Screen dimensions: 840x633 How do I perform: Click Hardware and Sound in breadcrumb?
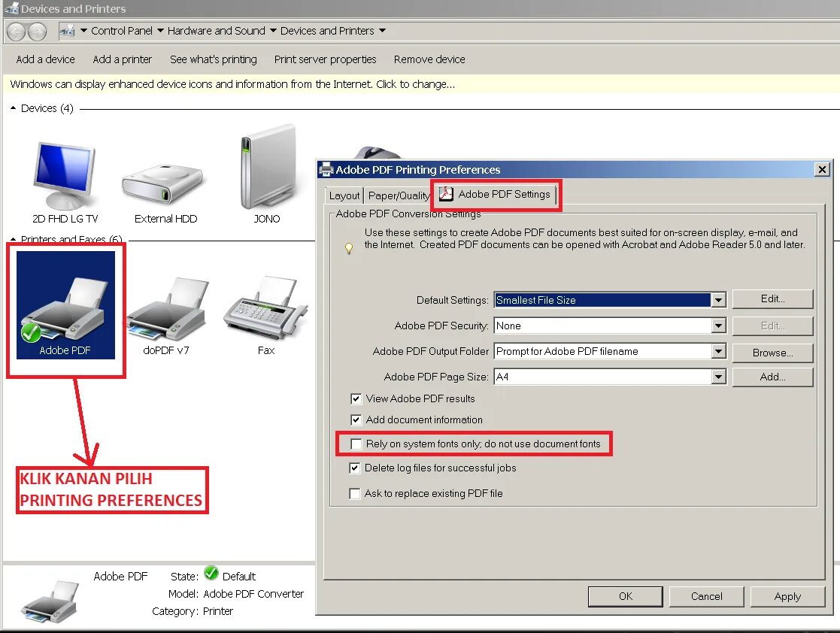(217, 31)
